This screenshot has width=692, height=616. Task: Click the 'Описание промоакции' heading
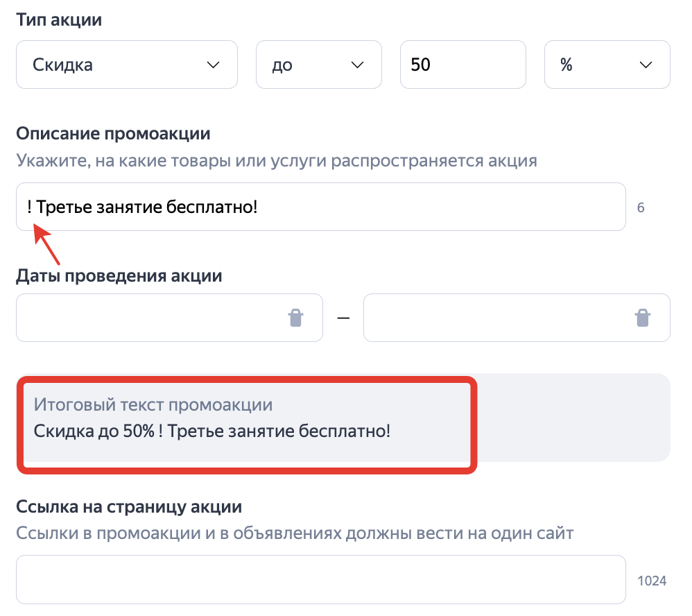point(113,133)
